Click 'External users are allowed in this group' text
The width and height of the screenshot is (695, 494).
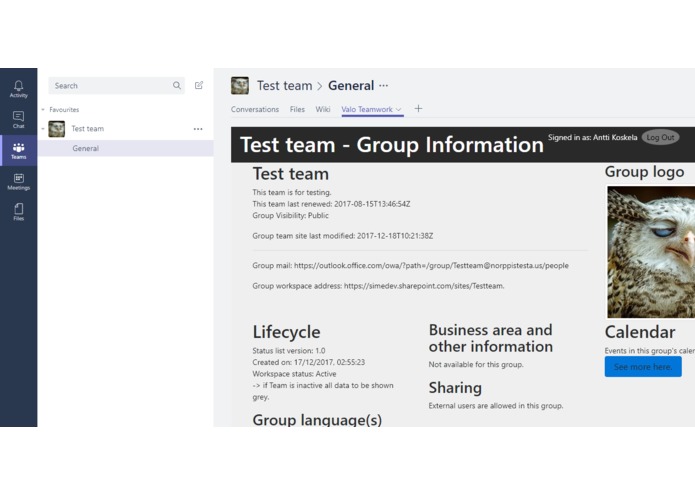(x=496, y=405)
